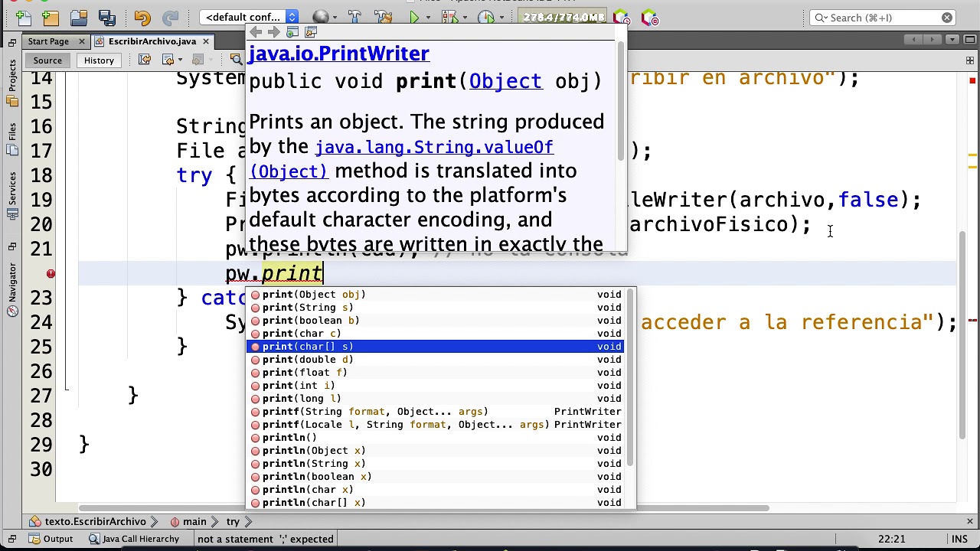Click the Open Project folder icon
This screenshot has width=980, height=551.
pyautogui.click(x=78, y=17)
